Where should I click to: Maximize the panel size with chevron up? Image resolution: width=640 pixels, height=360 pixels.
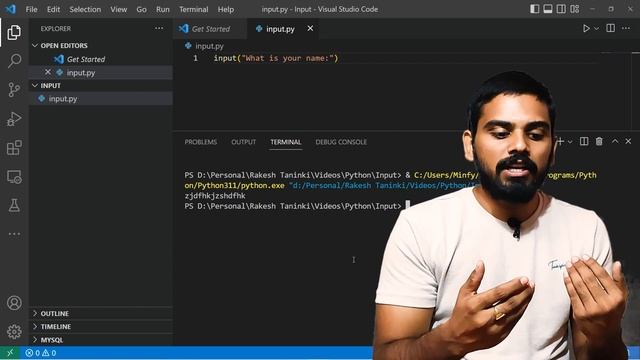(x=615, y=141)
